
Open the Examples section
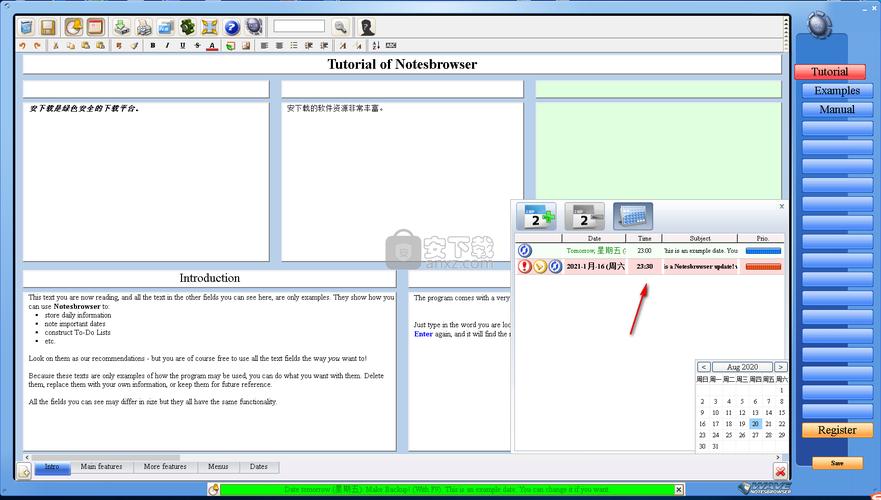tap(837, 90)
